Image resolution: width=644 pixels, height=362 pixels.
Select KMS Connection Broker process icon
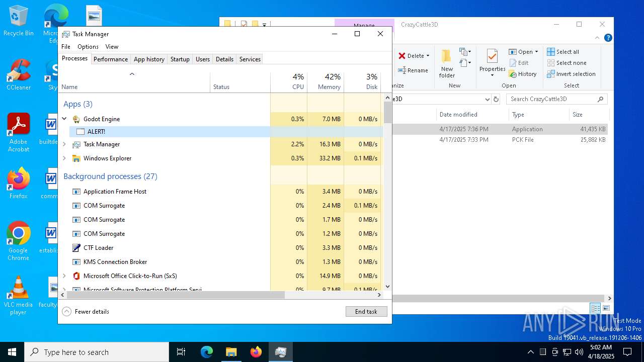(76, 262)
